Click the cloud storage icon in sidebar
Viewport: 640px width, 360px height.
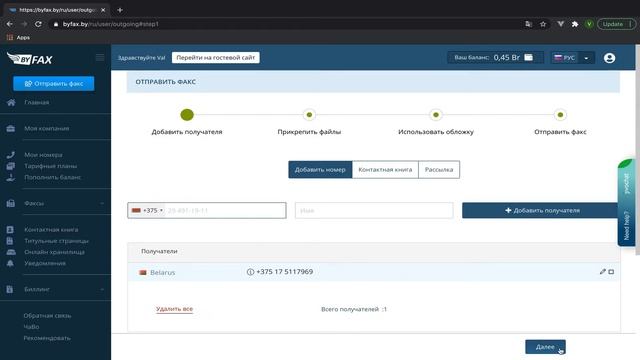pos(11,252)
